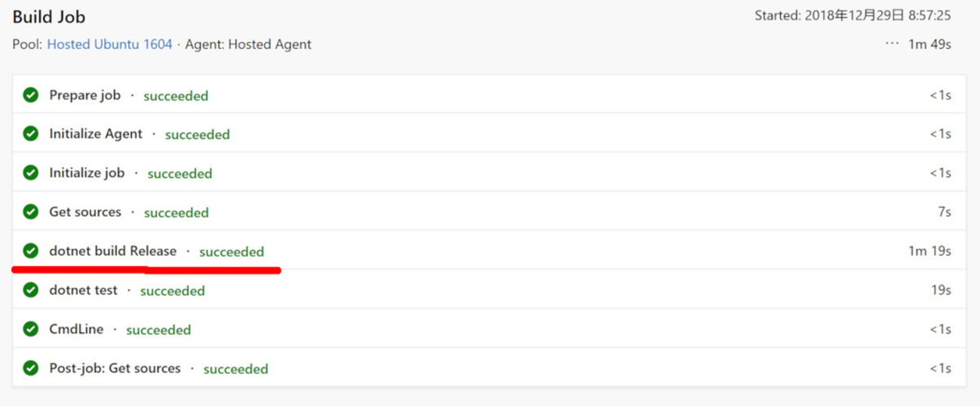980x406 pixels.
Task: Click the green check icon beside dotnet test
Action: (30, 291)
